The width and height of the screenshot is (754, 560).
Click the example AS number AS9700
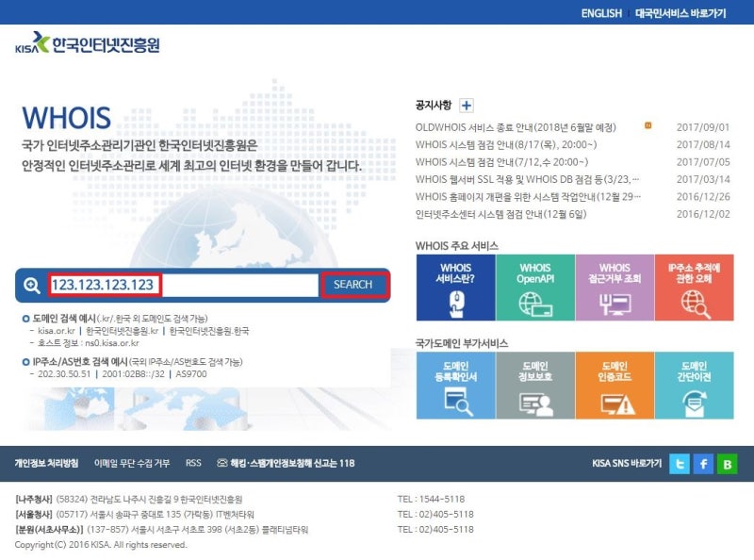pyautogui.click(x=191, y=374)
